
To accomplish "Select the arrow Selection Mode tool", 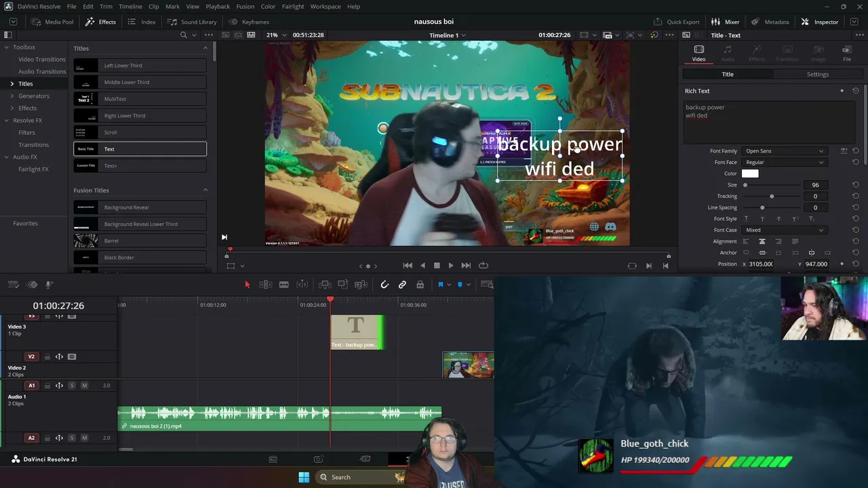I will click(247, 285).
